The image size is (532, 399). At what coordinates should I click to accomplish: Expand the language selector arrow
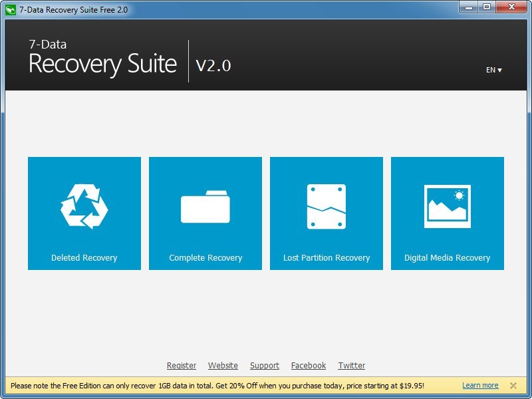[499, 69]
